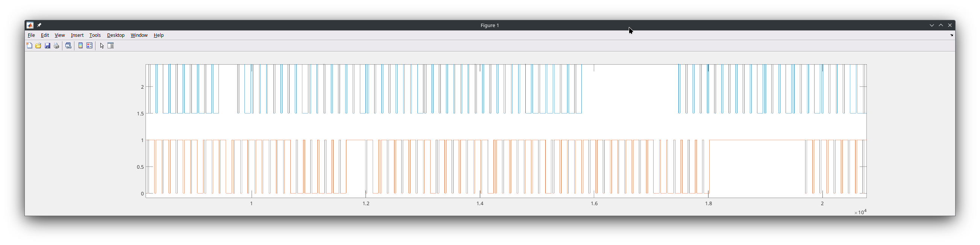Click the dock arrow at menu bar's right end
The height and width of the screenshot is (245, 980).
click(951, 35)
